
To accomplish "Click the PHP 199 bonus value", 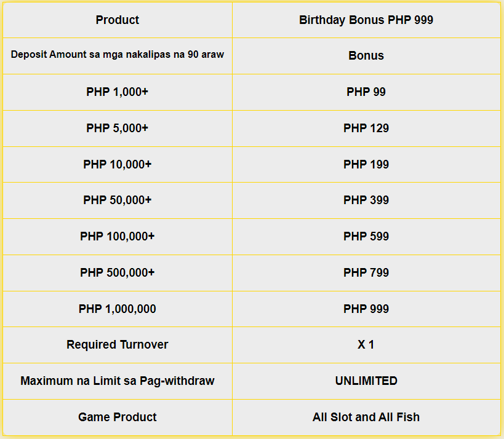I will tap(366, 164).
